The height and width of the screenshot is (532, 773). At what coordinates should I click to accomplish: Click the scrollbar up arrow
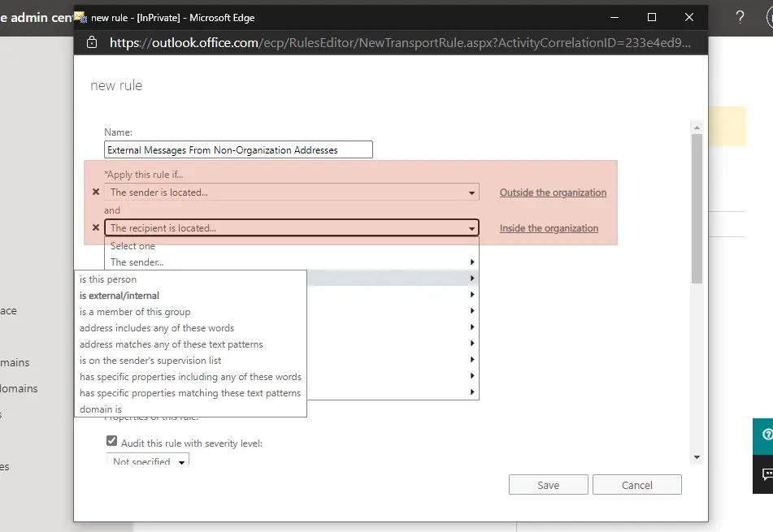pos(697,128)
